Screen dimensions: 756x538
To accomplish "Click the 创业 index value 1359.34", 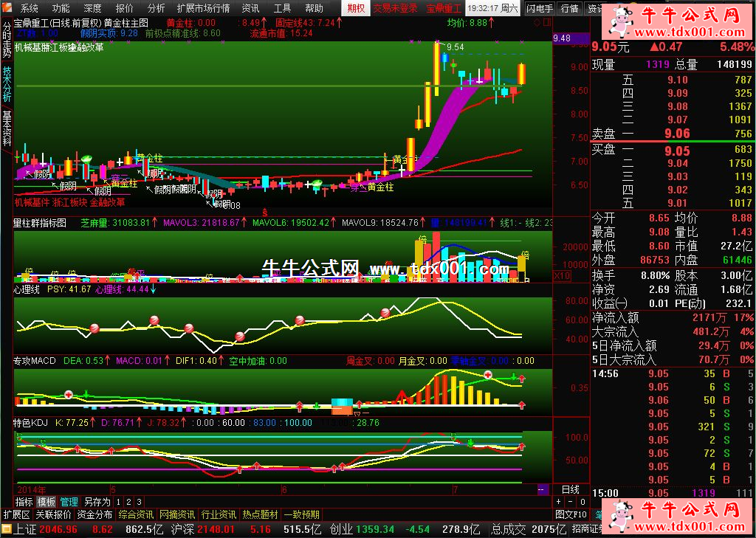I will 374,529.
